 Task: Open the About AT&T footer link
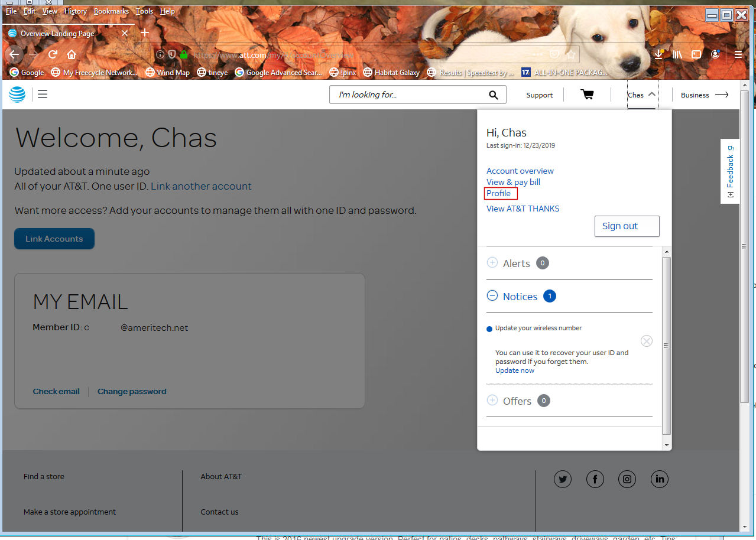point(221,476)
